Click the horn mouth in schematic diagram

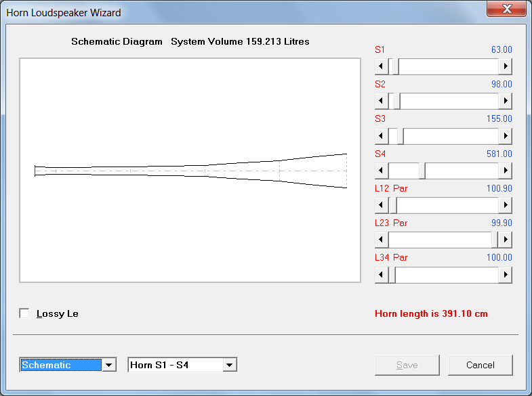[346, 171]
